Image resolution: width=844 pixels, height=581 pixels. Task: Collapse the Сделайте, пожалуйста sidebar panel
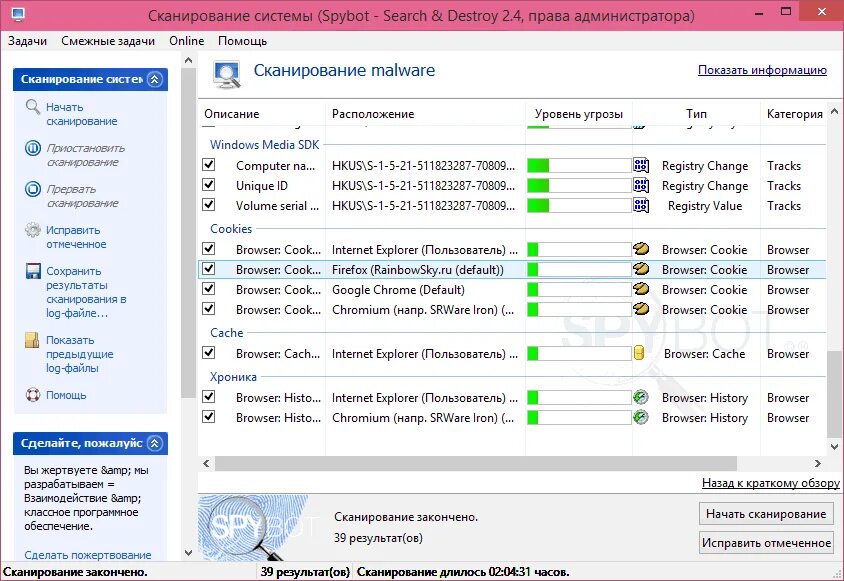[155, 443]
